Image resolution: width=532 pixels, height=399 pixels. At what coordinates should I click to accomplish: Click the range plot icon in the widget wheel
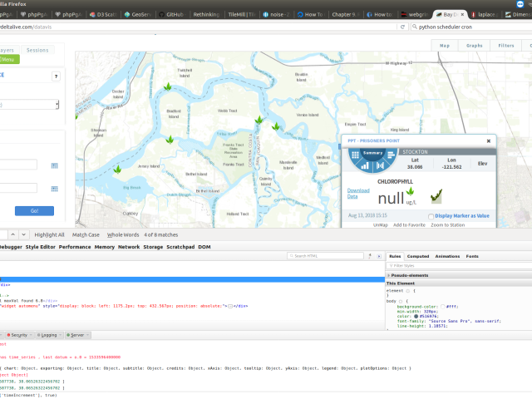click(x=381, y=165)
